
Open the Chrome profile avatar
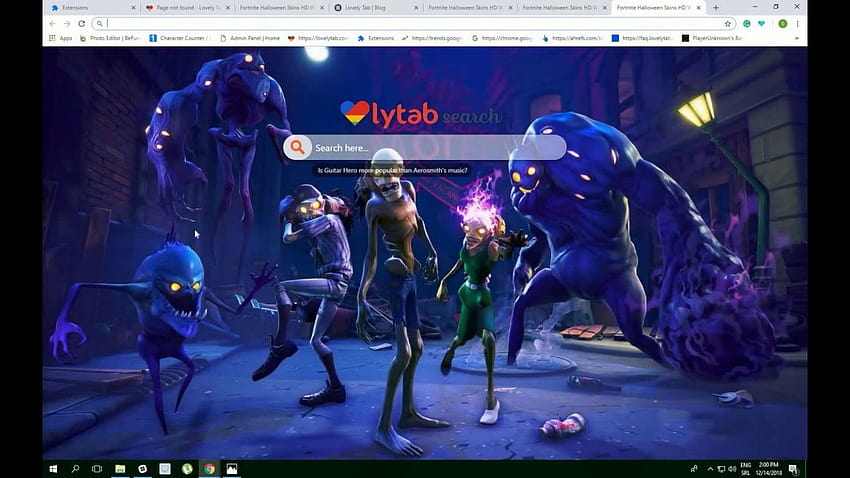782,23
